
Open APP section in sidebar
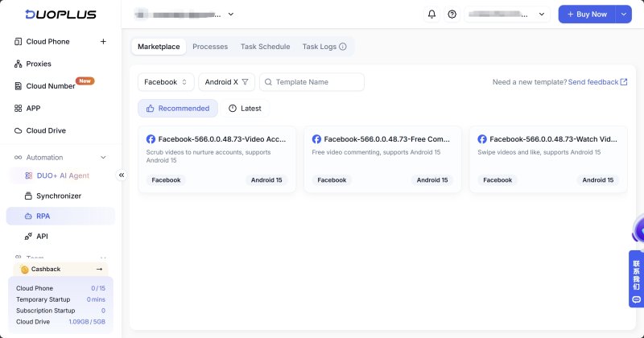[x=33, y=108]
